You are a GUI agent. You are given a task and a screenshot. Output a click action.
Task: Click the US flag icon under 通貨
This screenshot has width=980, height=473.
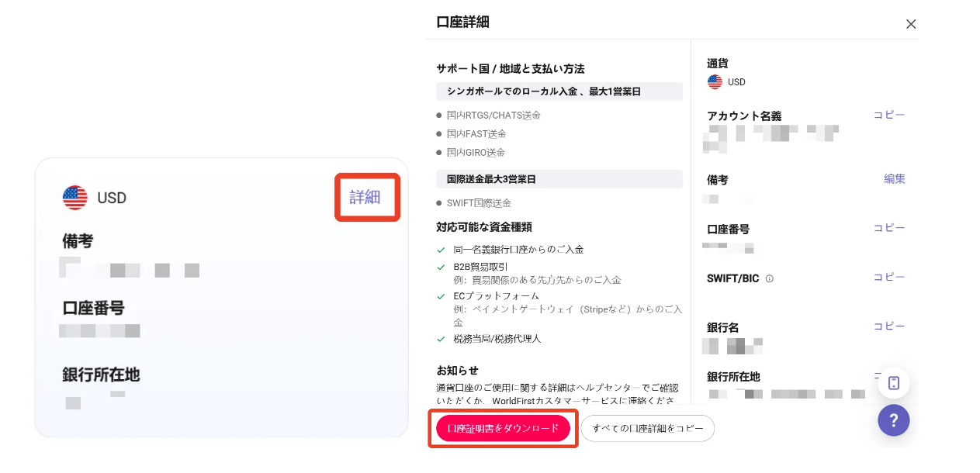point(715,81)
